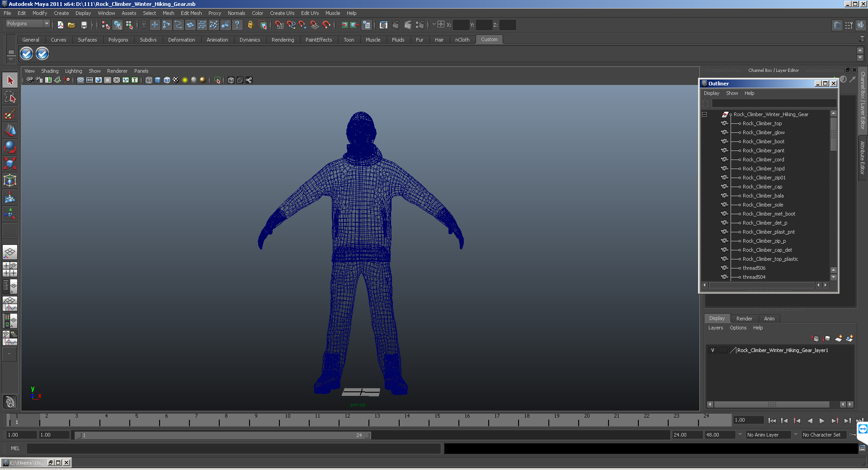Select the arrow Select tool

10,81
